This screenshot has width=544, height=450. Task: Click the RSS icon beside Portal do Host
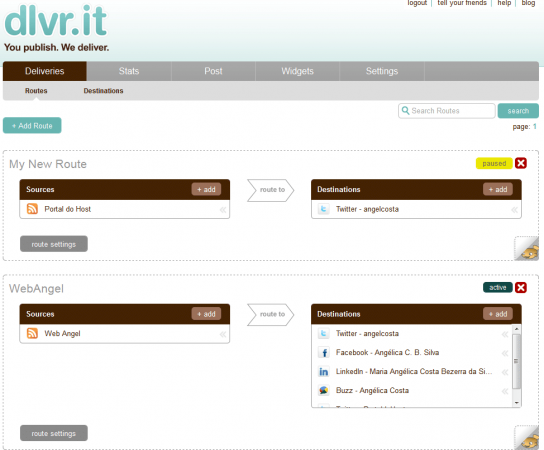32,209
